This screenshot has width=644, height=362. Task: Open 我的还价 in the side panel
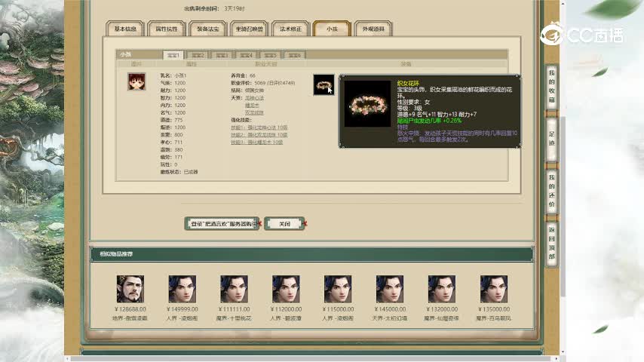[551, 191]
